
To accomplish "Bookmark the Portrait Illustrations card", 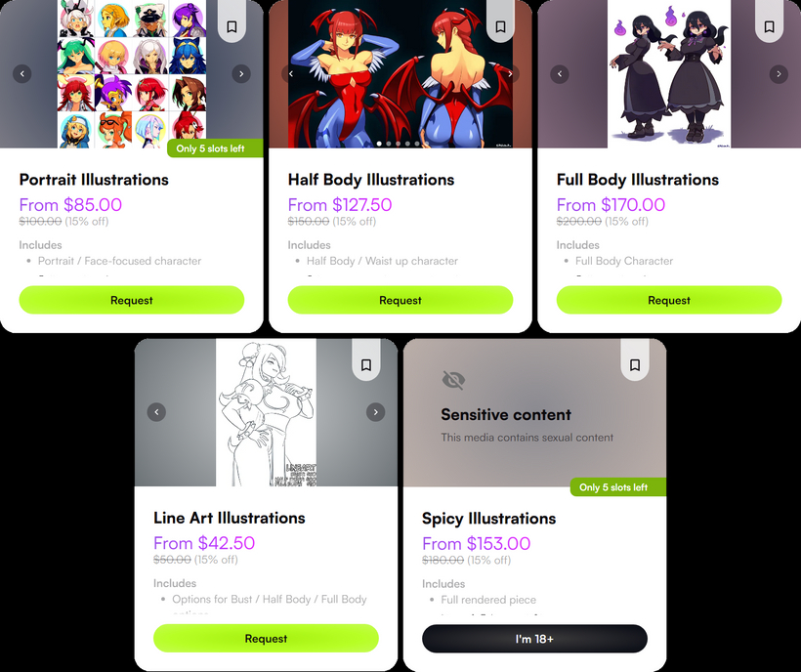I will (x=232, y=26).
